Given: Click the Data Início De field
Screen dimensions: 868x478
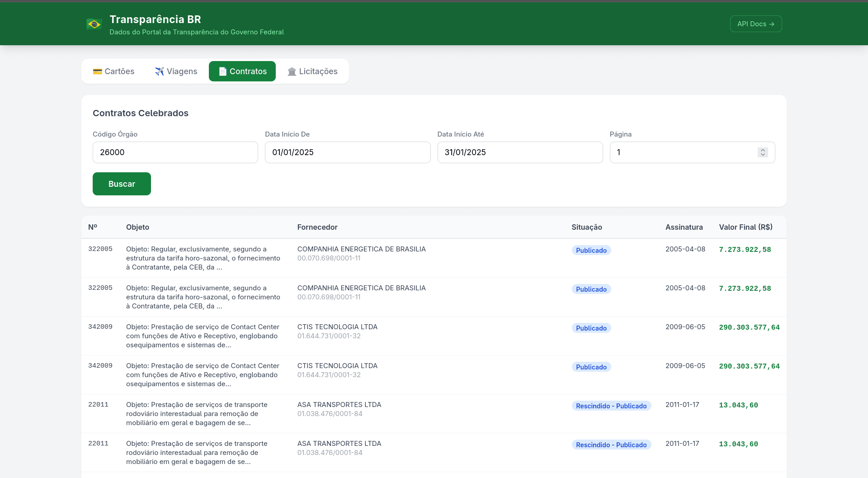Looking at the screenshot, I should pyautogui.click(x=348, y=152).
